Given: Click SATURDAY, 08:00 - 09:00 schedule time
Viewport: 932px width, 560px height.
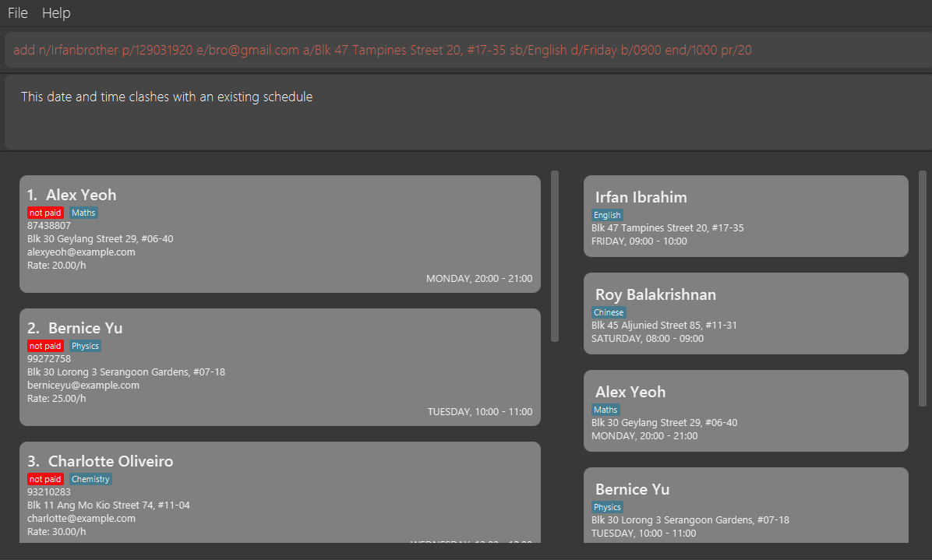Looking at the screenshot, I should pyautogui.click(x=648, y=339).
